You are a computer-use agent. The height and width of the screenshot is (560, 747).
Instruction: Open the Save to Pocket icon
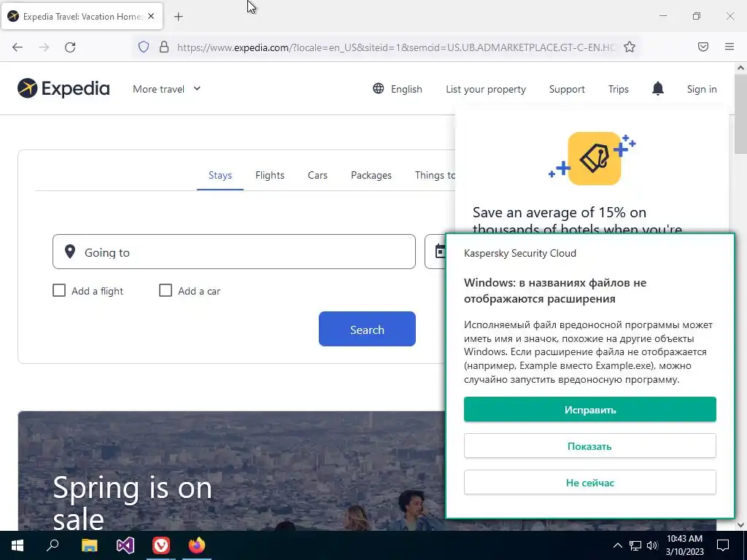[703, 47]
